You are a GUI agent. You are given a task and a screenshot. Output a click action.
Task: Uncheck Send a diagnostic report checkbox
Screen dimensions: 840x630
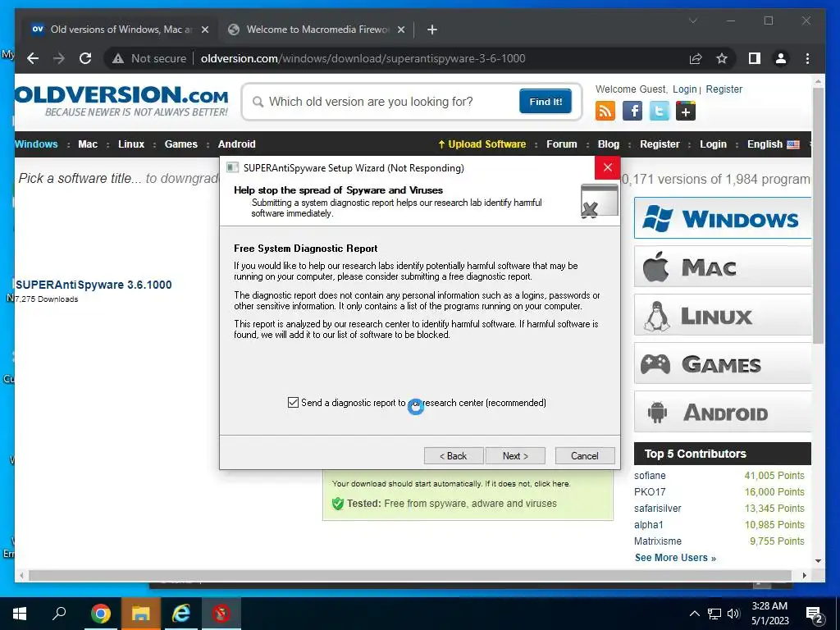pos(293,402)
